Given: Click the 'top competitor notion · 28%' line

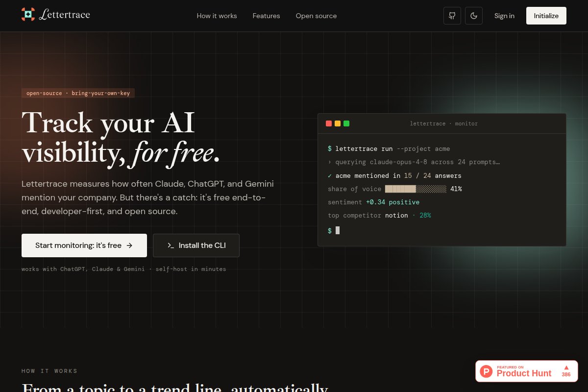Looking at the screenshot, I should click(379, 215).
